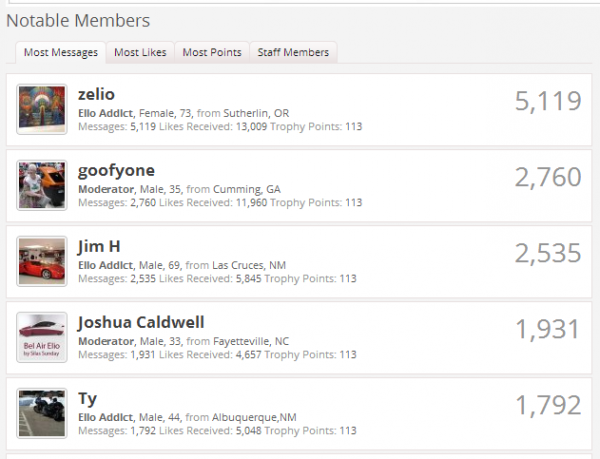Image resolution: width=600 pixels, height=459 pixels.
Task: Open the Cumming, GA location link
Action: tap(244, 189)
